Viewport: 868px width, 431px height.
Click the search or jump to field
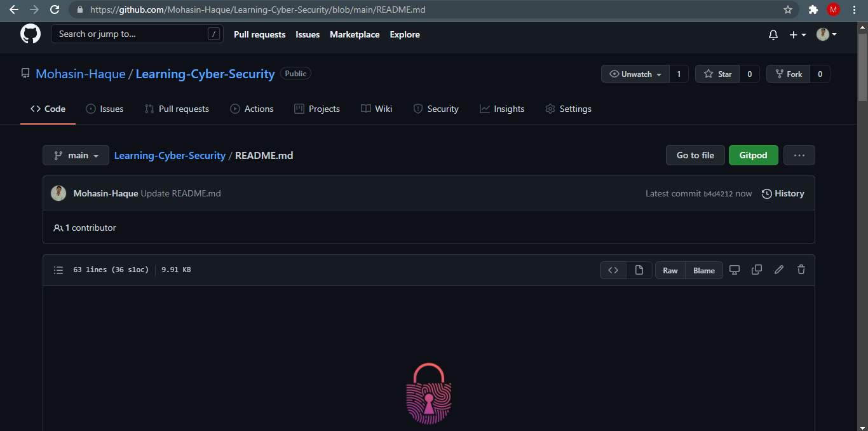point(137,34)
